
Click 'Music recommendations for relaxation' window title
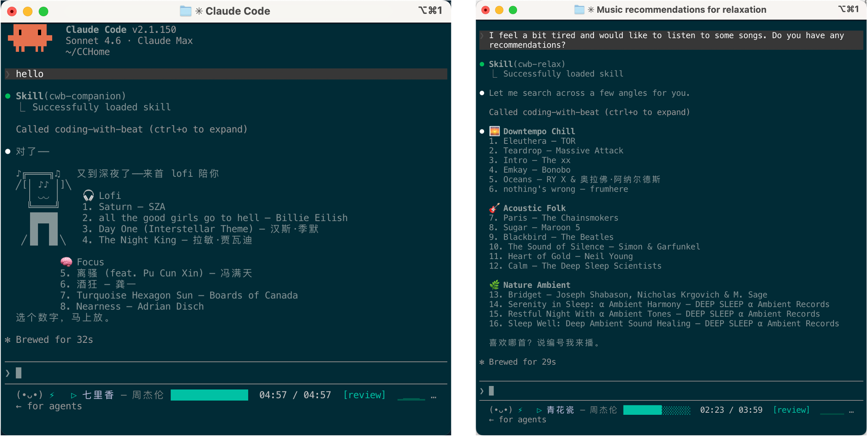click(x=681, y=9)
